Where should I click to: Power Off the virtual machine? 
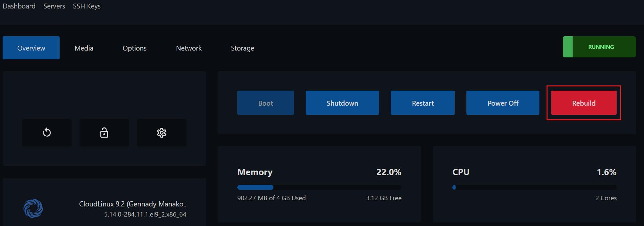tap(503, 103)
